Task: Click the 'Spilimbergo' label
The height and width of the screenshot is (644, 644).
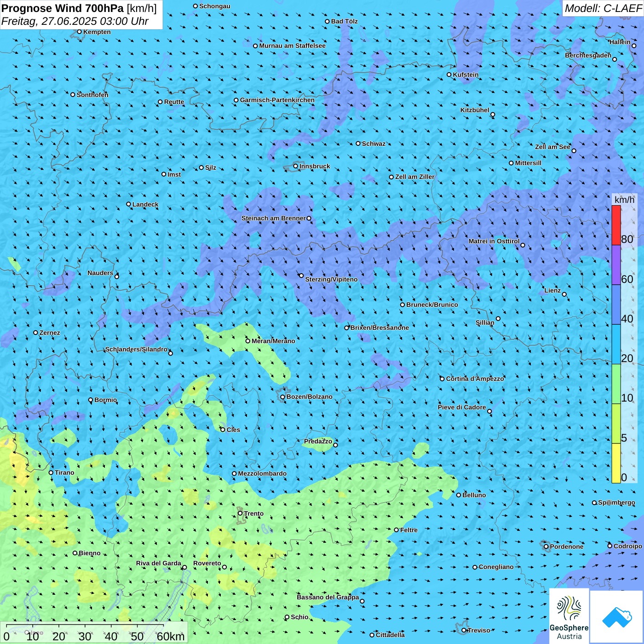Action: [616, 502]
